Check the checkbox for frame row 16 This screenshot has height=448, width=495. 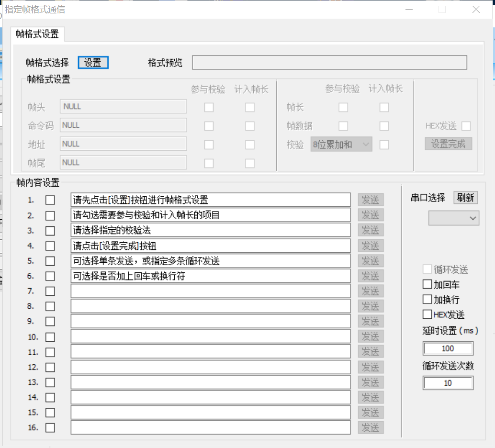(50, 428)
